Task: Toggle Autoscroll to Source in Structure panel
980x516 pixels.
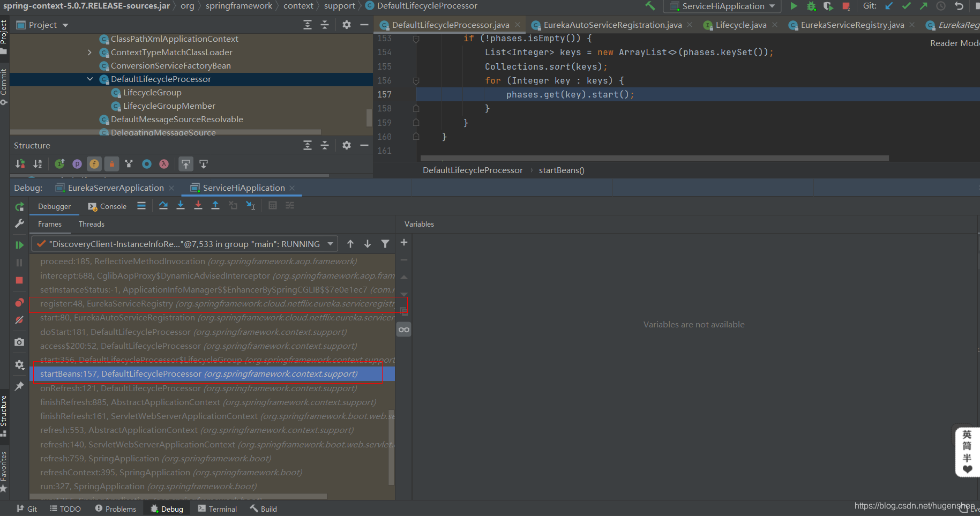Action: (x=186, y=164)
